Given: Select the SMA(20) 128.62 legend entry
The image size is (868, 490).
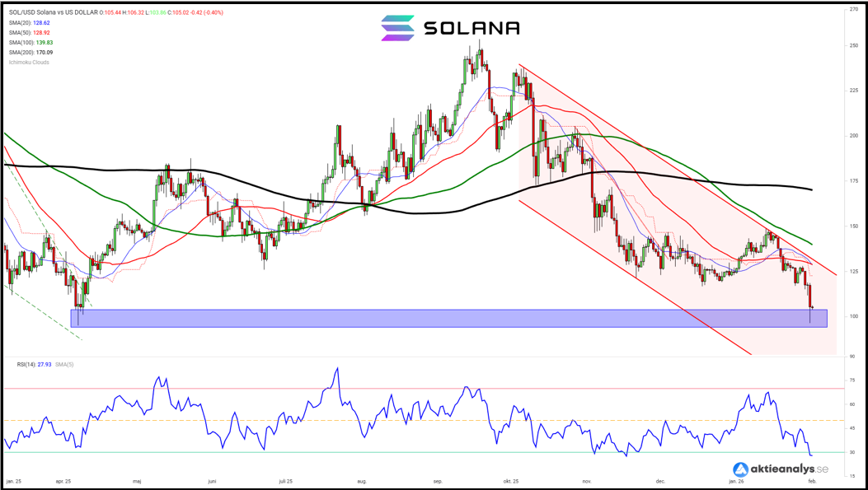Looking at the screenshot, I should click(x=29, y=23).
